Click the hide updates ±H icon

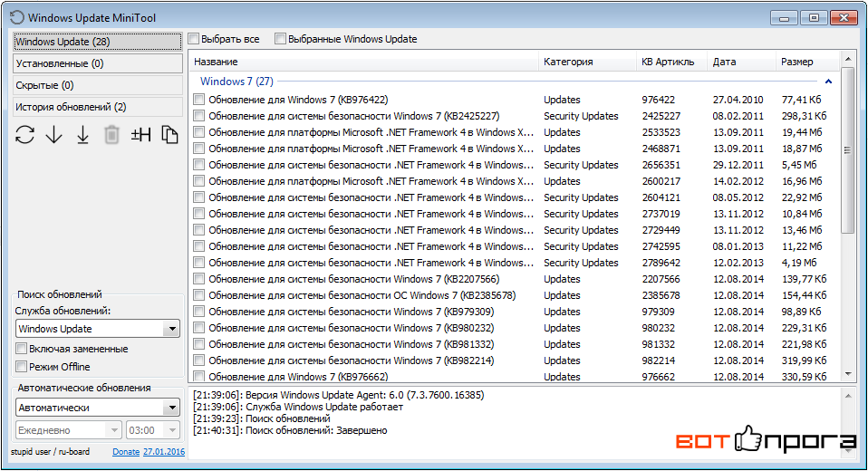(140, 134)
